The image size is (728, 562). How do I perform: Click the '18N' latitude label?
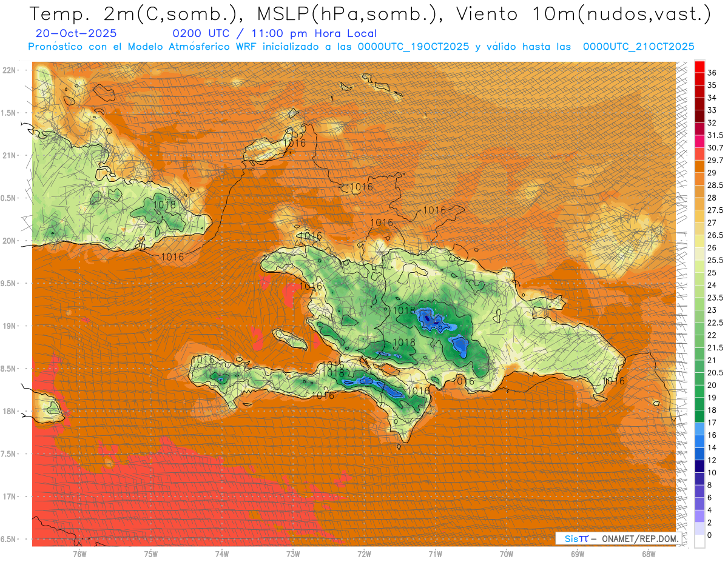click(x=8, y=411)
